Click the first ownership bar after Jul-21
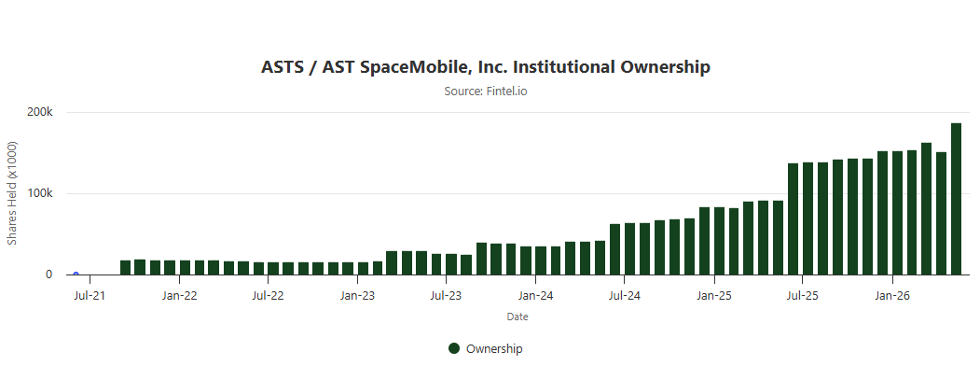This screenshot has height=366, width=980. pos(125,268)
